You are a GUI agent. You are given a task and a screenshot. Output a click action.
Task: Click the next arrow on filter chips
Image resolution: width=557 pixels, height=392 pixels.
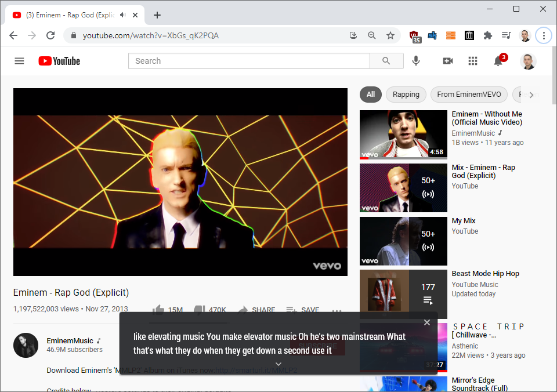point(531,94)
